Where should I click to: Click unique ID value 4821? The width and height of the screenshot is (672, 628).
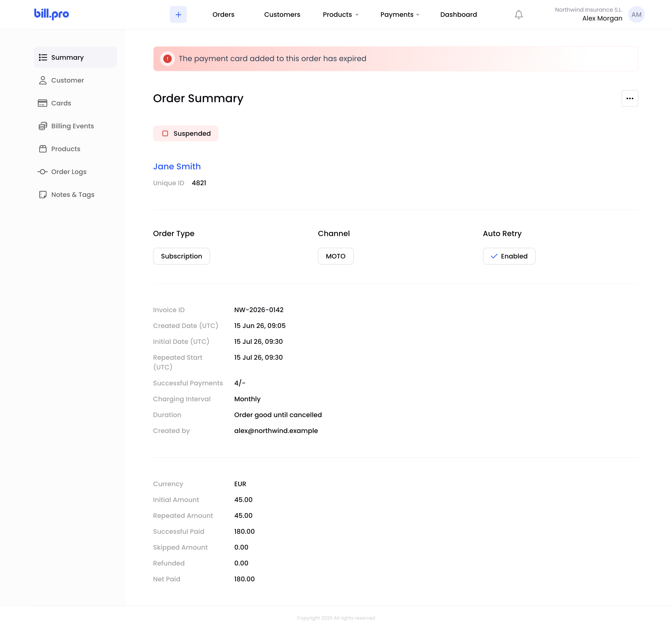pos(199,183)
